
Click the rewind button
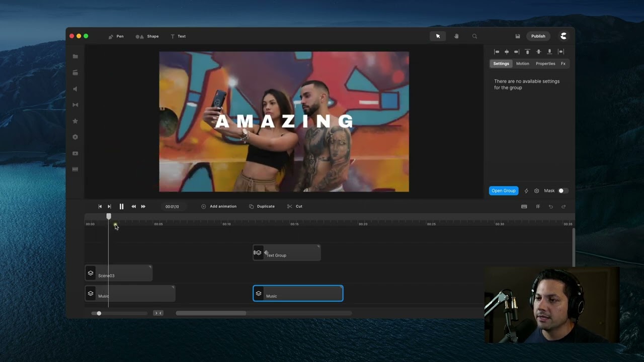click(x=133, y=207)
